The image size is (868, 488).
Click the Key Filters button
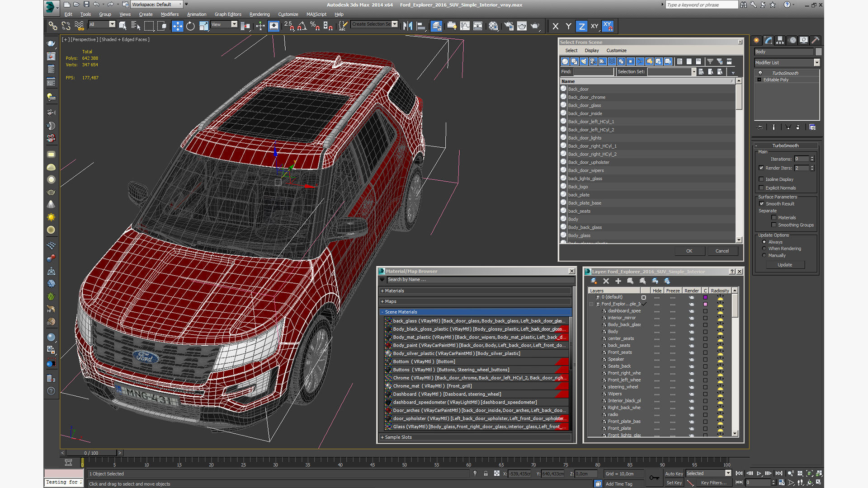pos(713,483)
